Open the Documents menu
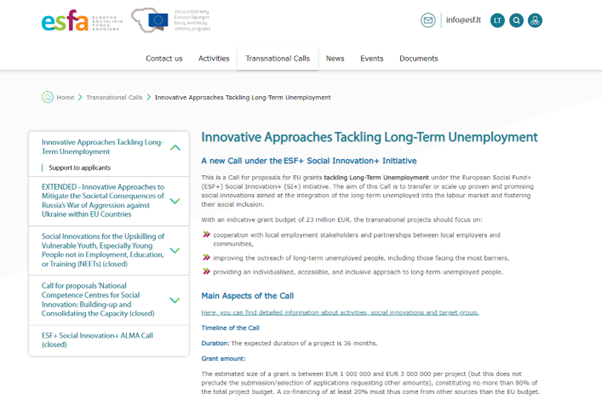 pyautogui.click(x=418, y=58)
